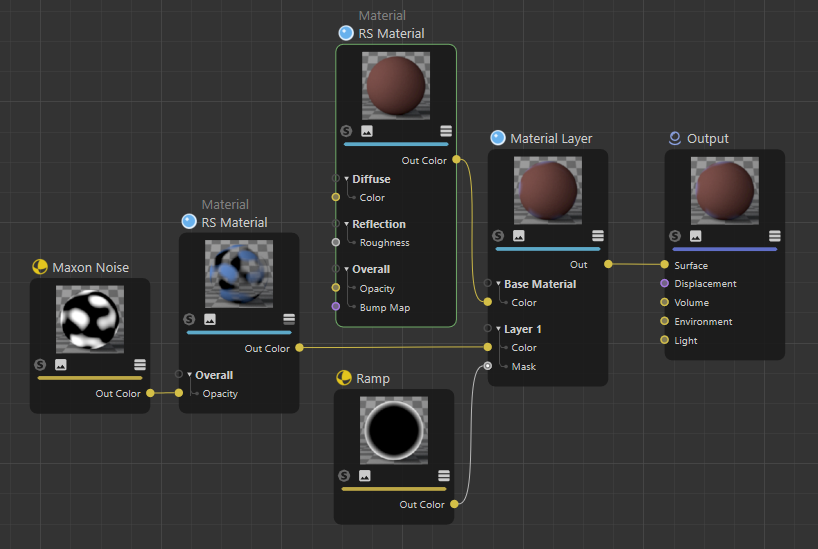Click the preview image icon on Output node

[695, 236]
